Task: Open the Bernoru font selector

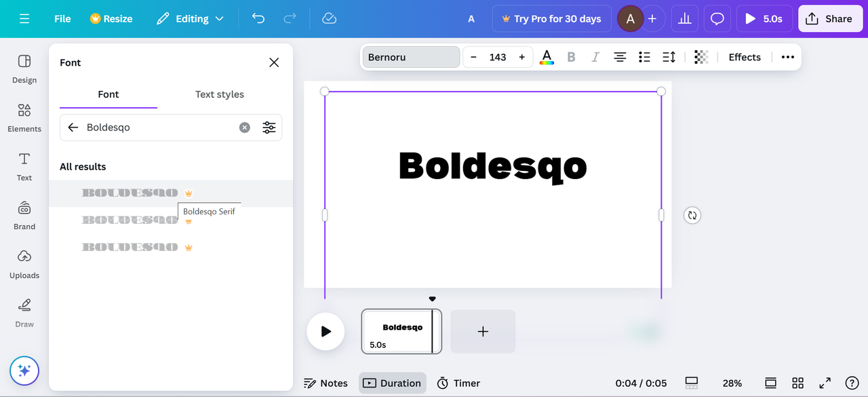Action: pyautogui.click(x=411, y=57)
